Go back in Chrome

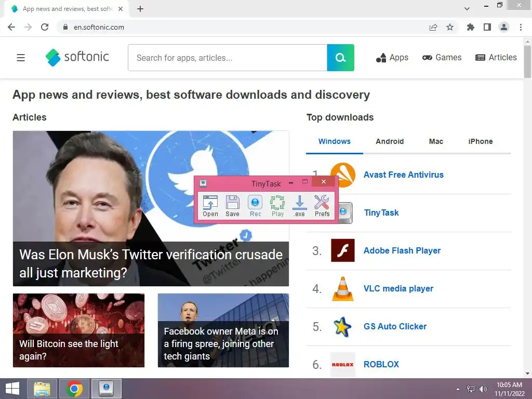click(11, 27)
